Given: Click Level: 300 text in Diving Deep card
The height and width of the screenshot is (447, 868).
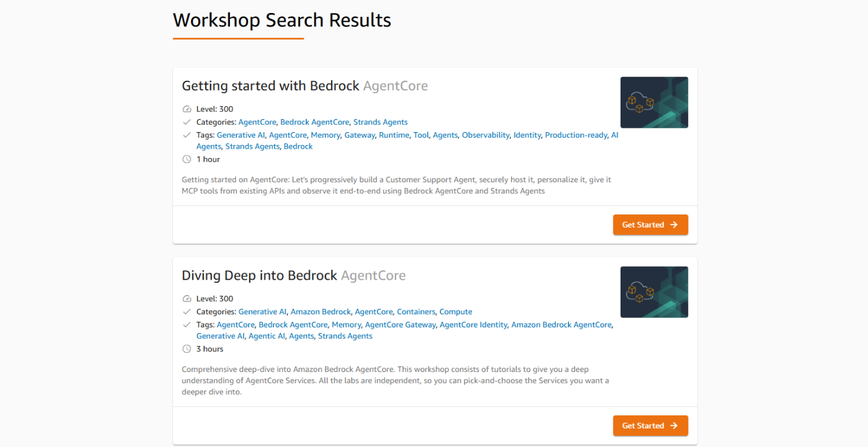Looking at the screenshot, I should [215, 299].
